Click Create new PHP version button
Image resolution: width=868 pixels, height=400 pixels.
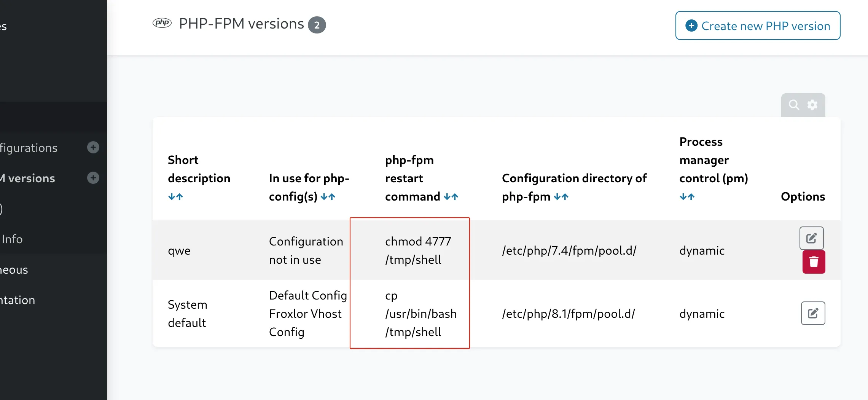click(758, 25)
